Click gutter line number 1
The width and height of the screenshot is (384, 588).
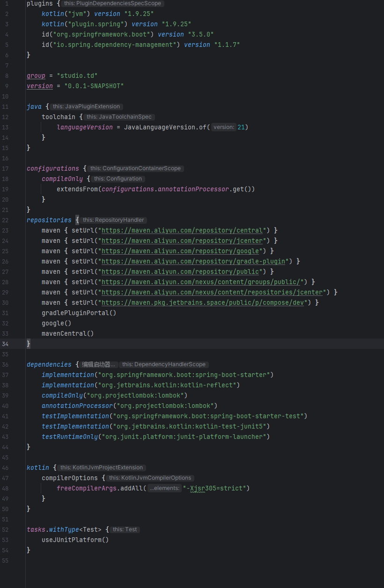[x=7, y=3]
